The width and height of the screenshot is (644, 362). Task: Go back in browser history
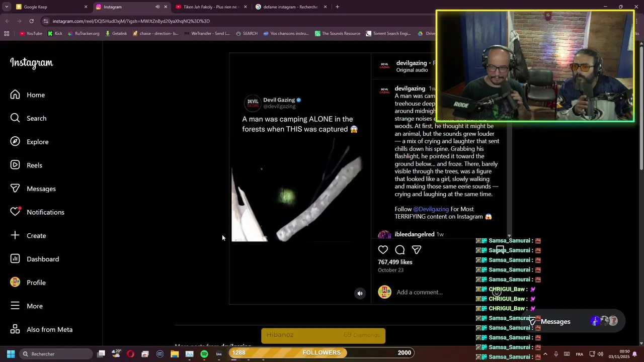point(7,21)
